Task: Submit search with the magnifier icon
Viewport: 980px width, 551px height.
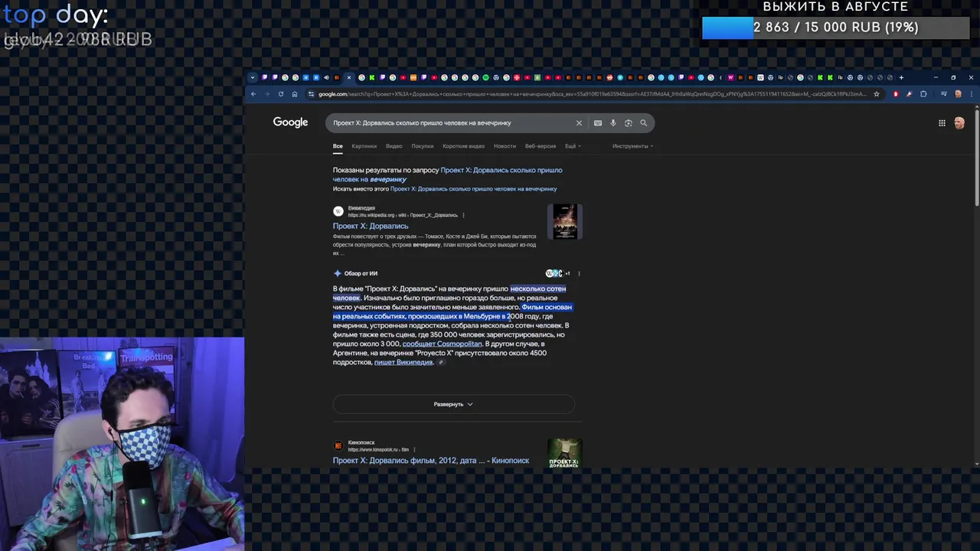Action: click(644, 123)
